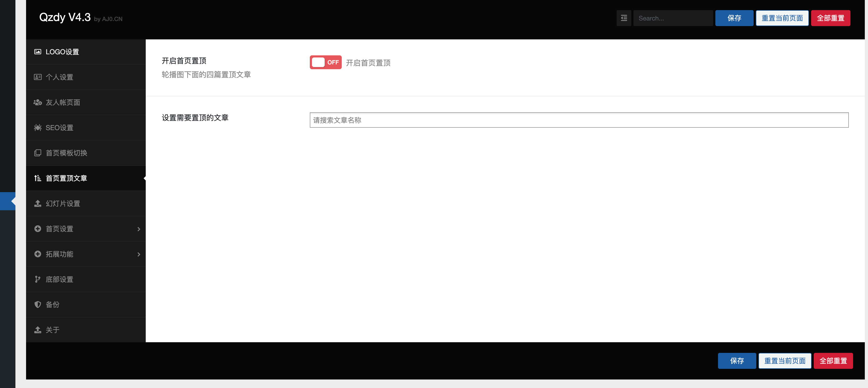Click the Qzdy V4.3 title text
The height and width of the screenshot is (388, 868).
click(65, 17)
